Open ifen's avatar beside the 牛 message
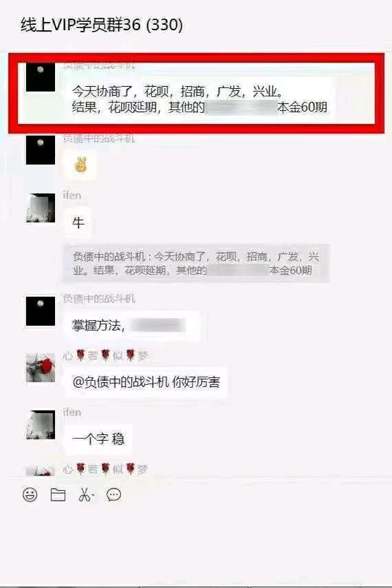Viewport: 392px width, 588px height. (41, 208)
